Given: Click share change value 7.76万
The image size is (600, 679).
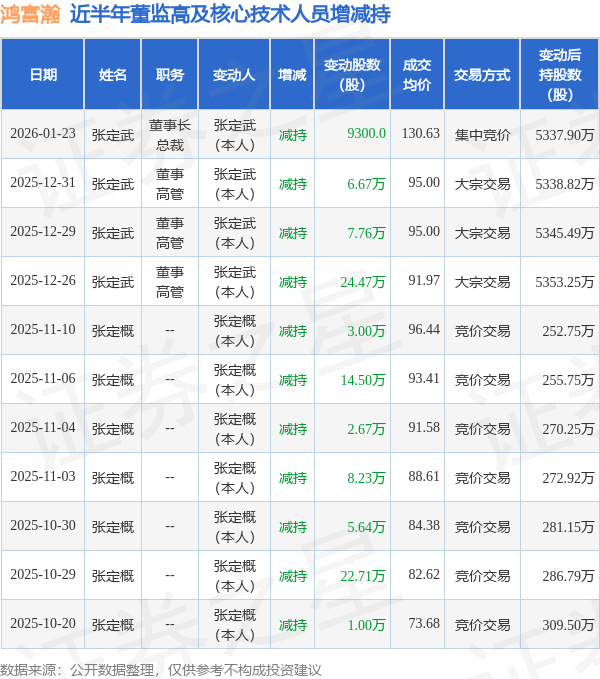Looking at the screenshot, I should tap(366, 233).
